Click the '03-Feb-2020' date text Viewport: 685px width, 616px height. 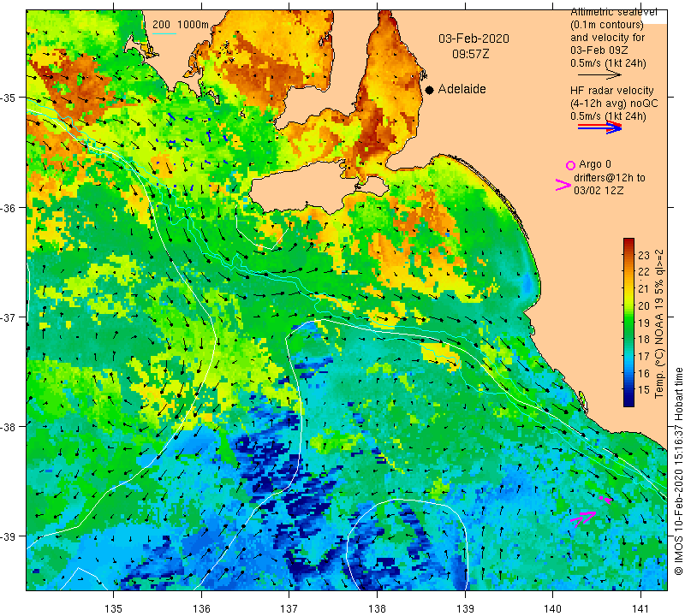474,38
